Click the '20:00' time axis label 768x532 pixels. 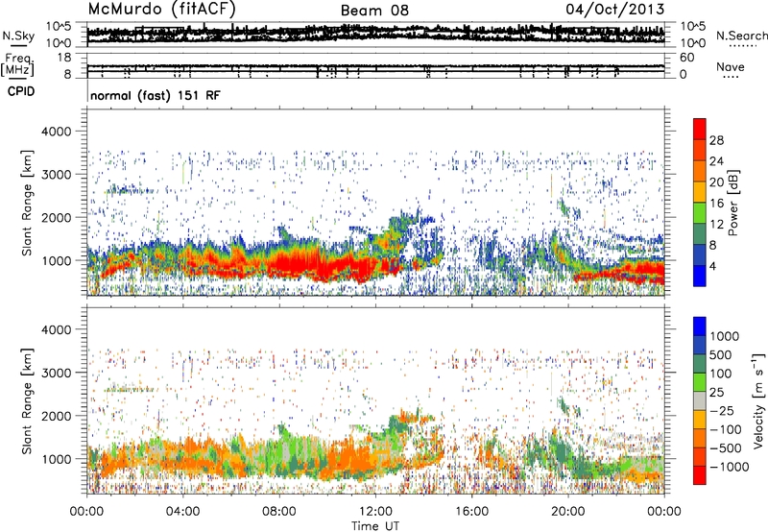point(568,512)
